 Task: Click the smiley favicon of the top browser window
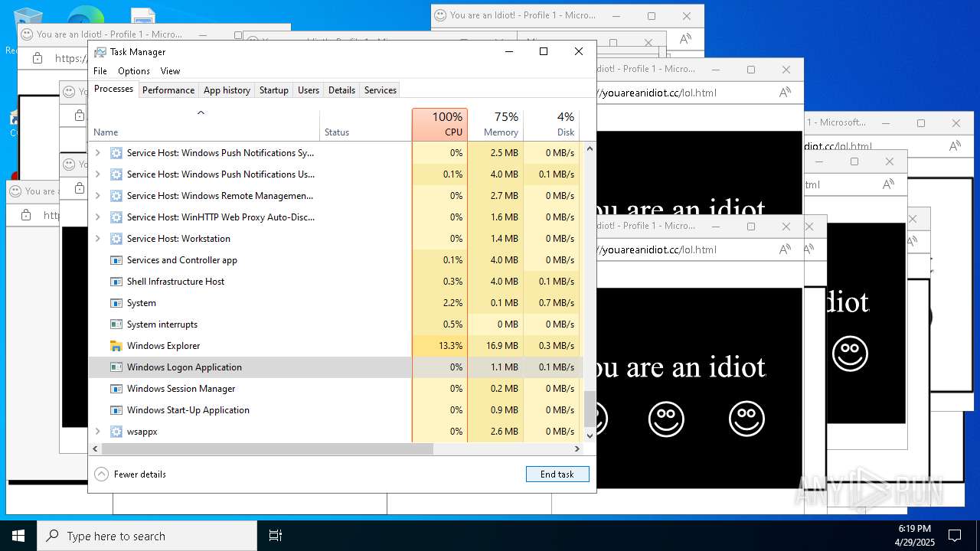440,15
